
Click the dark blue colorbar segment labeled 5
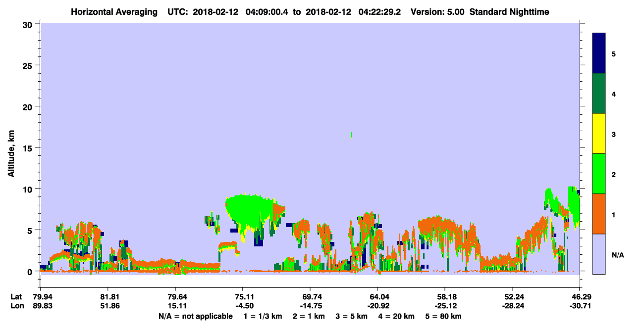click(x=599, y=53)
